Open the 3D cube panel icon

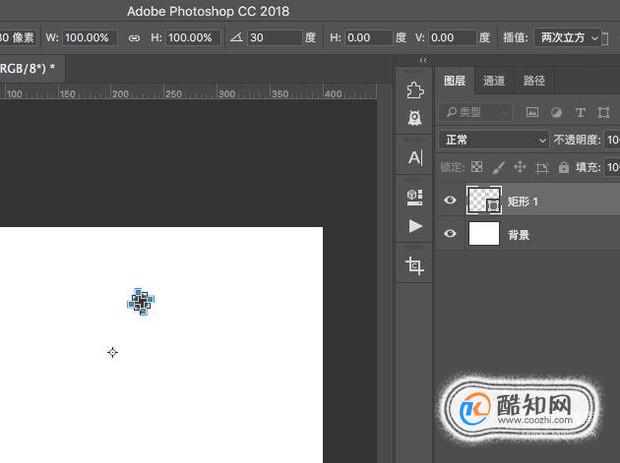[415, 197]
